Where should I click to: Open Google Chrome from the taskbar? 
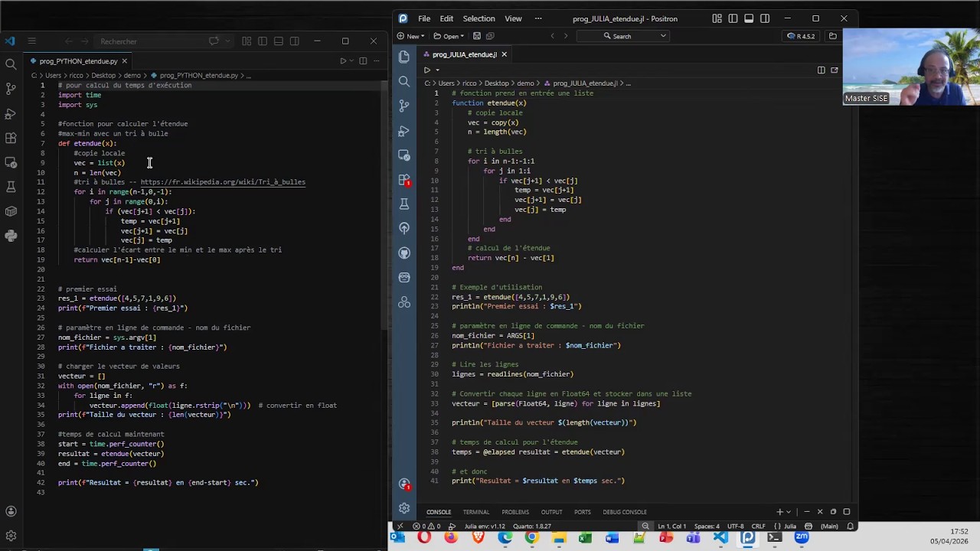(x=531, y=538)
